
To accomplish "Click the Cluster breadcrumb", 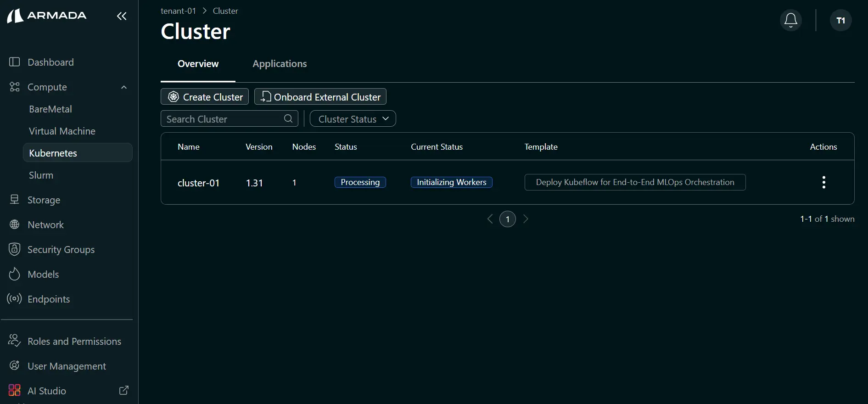I will point(225,11).
